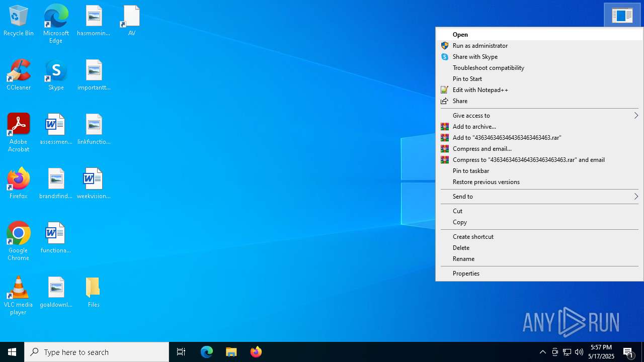The image size is (644, 362).
Task: Launch the Skype desktop shortcut
Action: click(56, 75)
